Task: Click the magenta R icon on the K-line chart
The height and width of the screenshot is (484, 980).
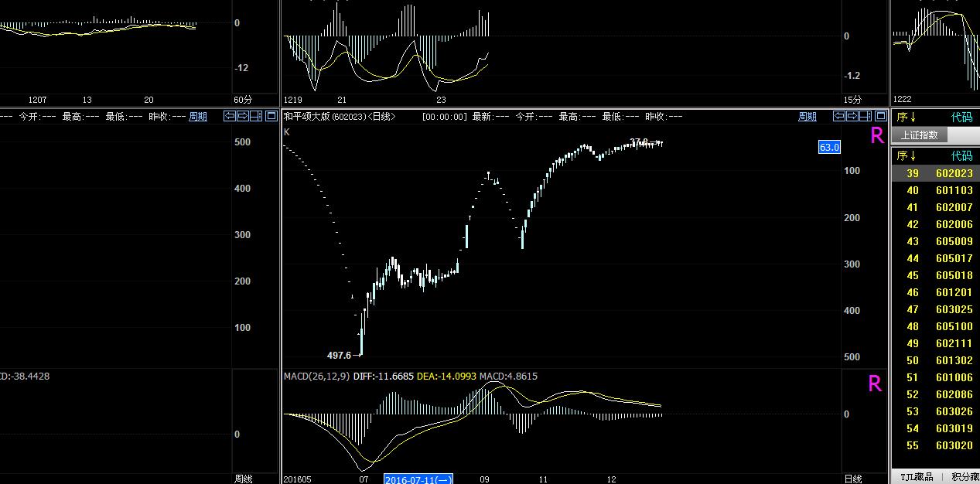Action: (x=877, y=136)
